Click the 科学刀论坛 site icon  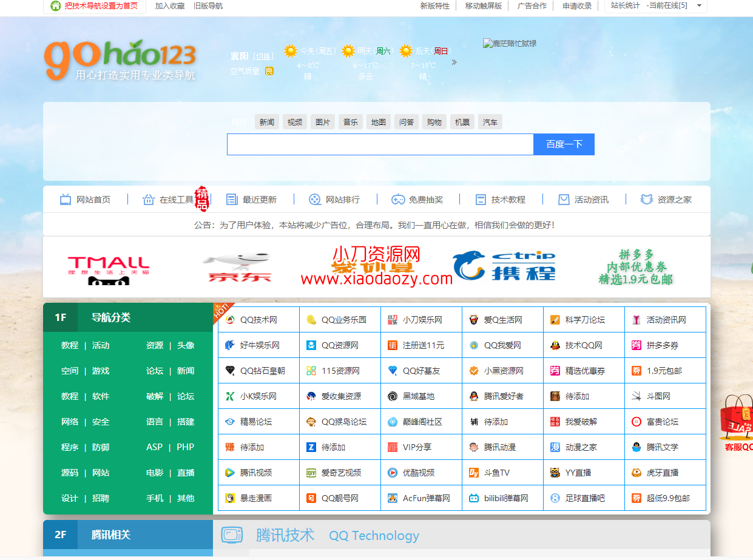[555, 320]
